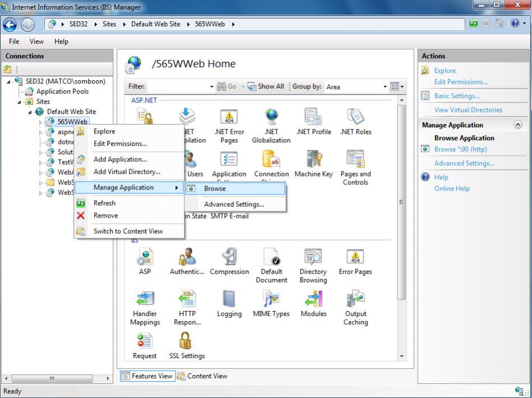The image size is (532, 398).
Task: Click the create new connection icon in Connections
Action: coord(7,69)
